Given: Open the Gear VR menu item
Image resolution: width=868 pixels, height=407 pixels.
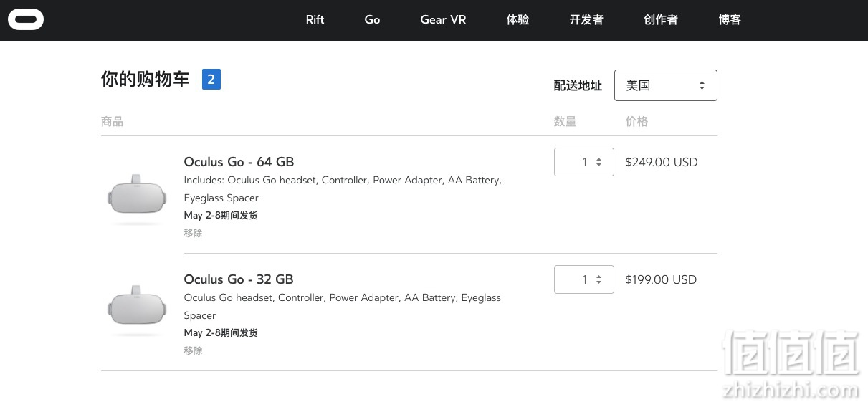Looking at the screenshot, I should [443, 19].
